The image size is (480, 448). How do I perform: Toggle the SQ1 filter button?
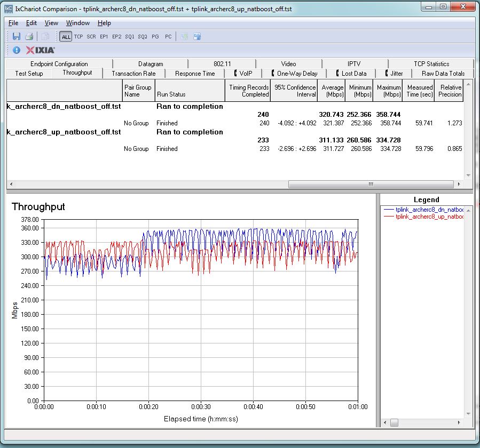pyautogui.click(x=130, y=37)
